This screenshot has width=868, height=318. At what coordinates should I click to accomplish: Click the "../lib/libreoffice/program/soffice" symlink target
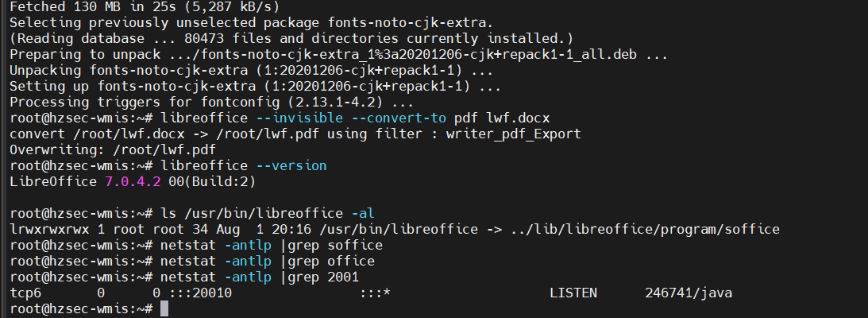[x=645, y=229]
